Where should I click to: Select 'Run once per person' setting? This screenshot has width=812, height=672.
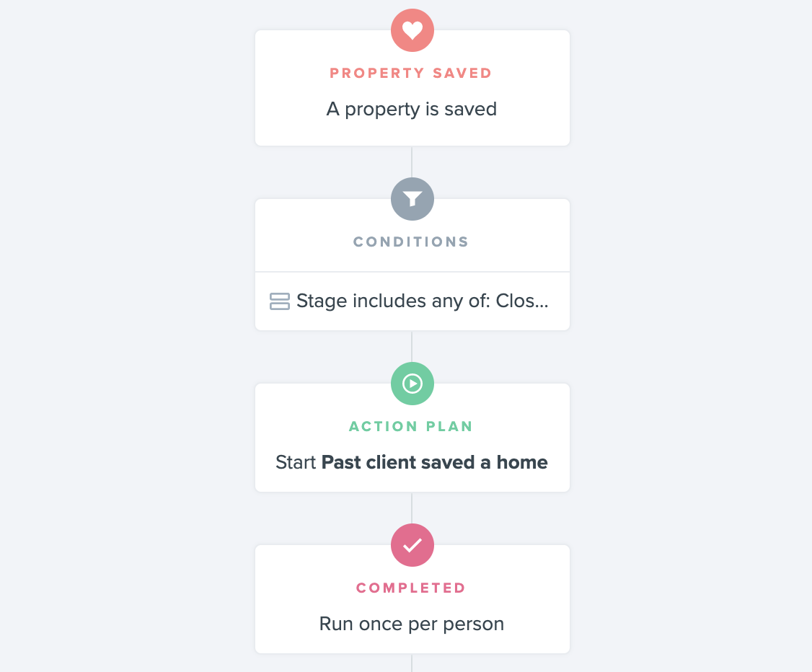[412, 624]
